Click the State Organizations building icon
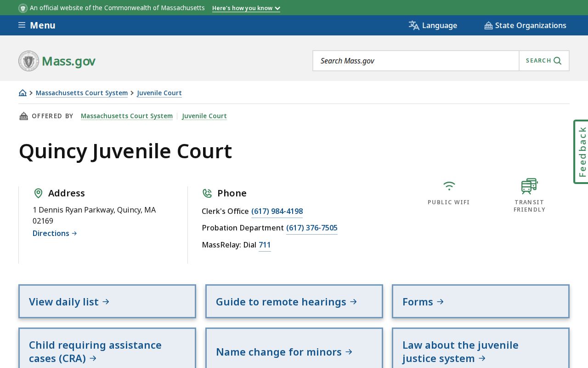The width and height of the screenshot is (588, 368). 488,25
